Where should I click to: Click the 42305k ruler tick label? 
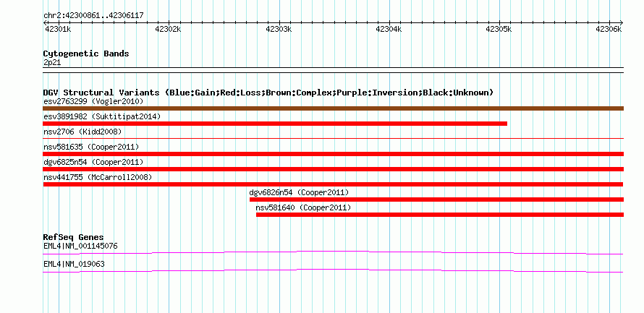[x=499, y=29]
